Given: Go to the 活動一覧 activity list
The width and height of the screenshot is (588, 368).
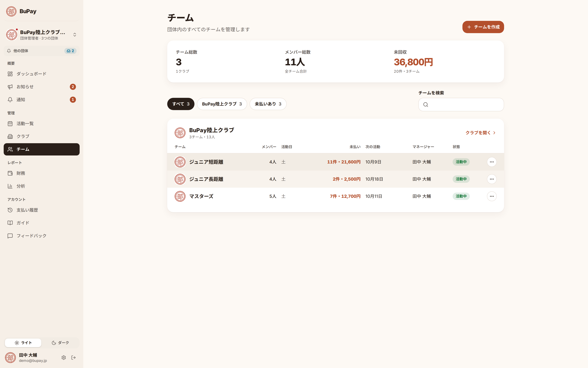Looking at the screenshot, I should [41, 124].
